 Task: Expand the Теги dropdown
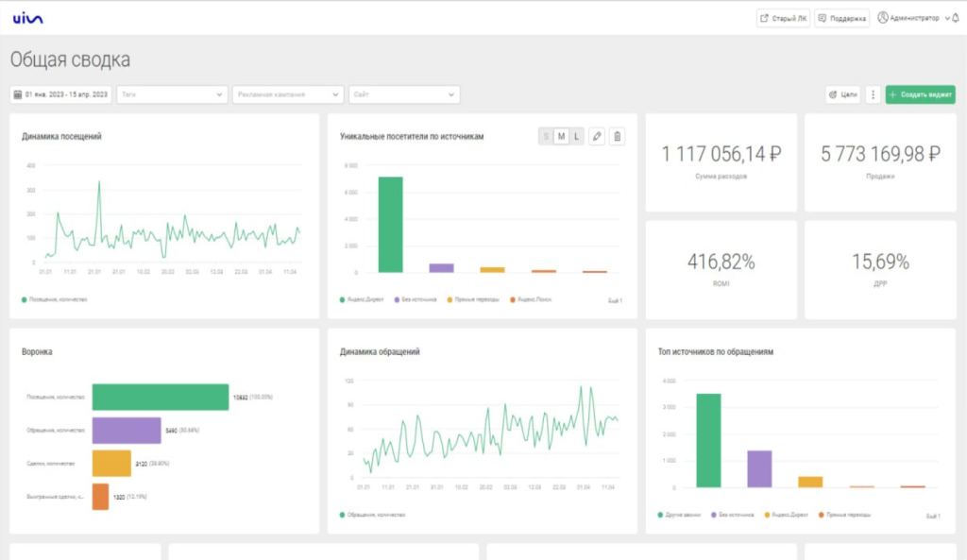(x=172, y=94)
